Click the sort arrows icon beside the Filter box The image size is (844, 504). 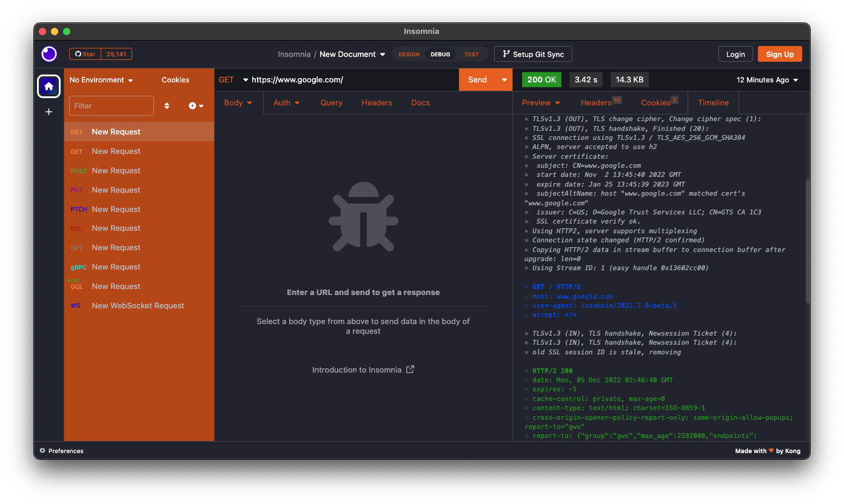click(x=167, y=105)
